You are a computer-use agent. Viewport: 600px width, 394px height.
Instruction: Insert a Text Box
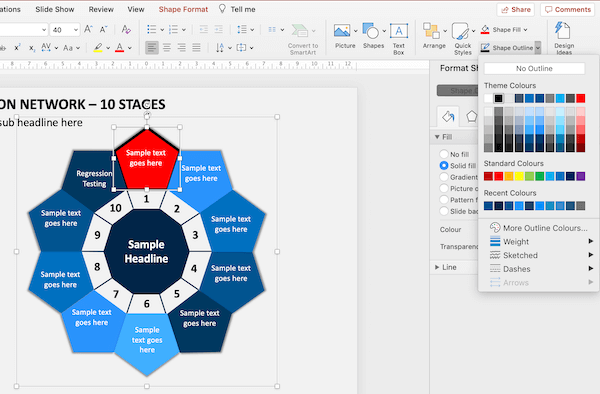(x=399, y=38)
